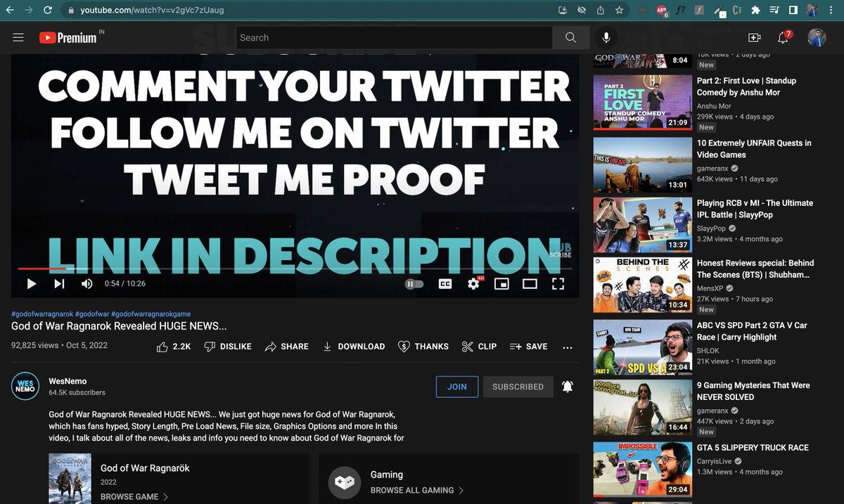Switch to theater mode
Viewport: 844px width, 504px height.
coord(530,284)
